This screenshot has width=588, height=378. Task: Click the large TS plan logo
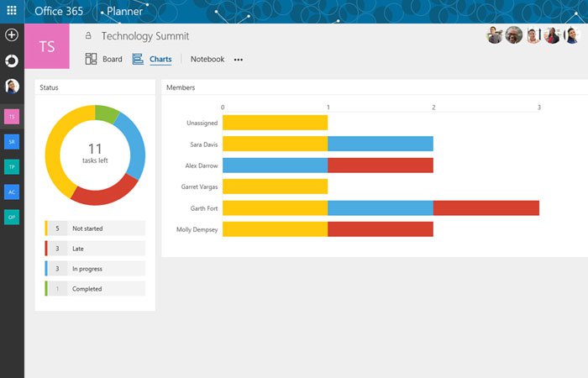(47, 46)
